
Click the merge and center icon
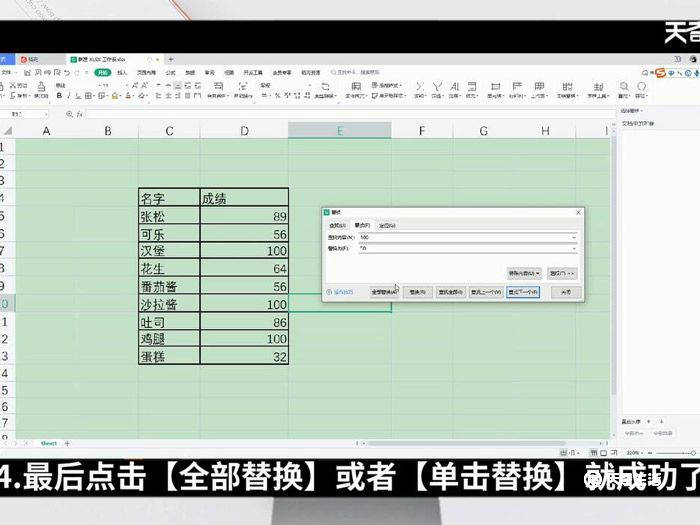click(x=218, y=86)
